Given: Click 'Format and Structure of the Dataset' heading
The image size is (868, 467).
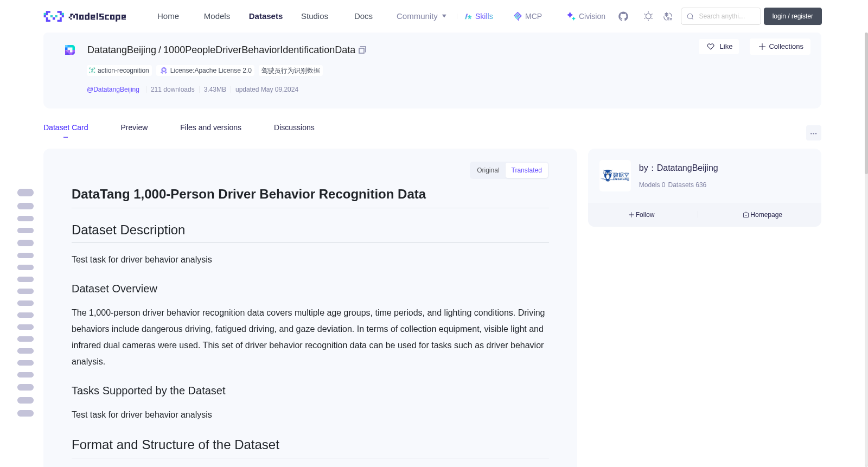Looking at the screenshot, I should [175, 445].
